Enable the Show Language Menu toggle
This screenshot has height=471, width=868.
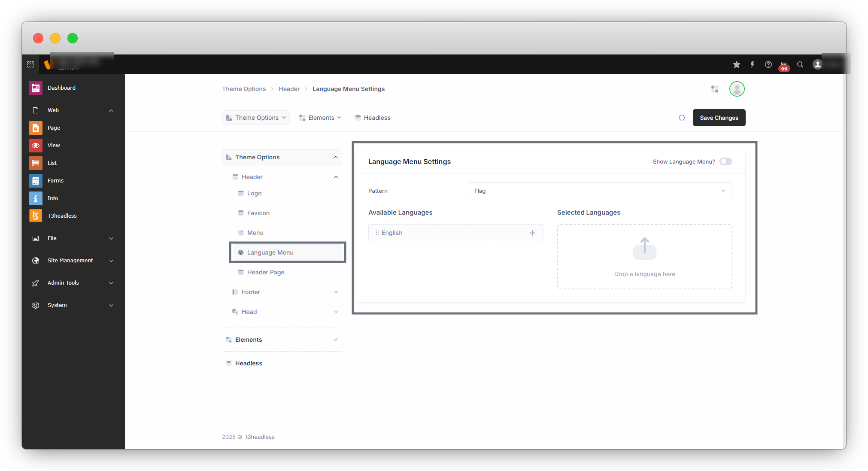(726, 161)
